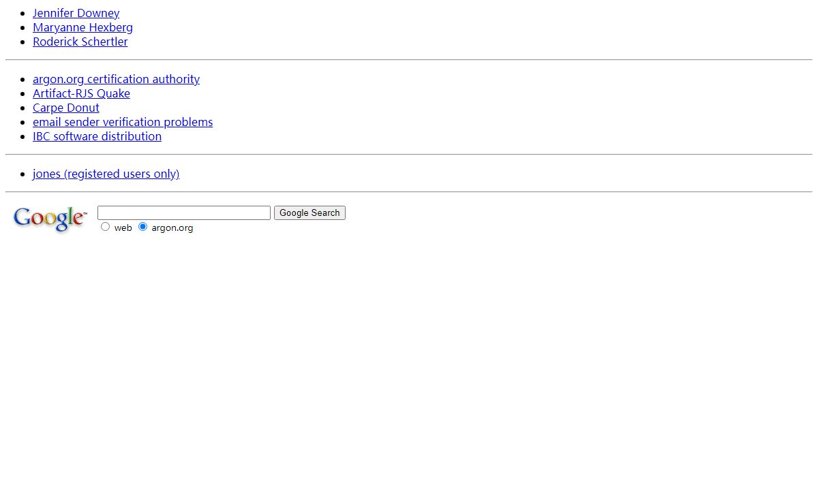This screenshot has width=818, height=504.
Task: Open the Carpe Donut link
Action: click(x=66, y=108)
